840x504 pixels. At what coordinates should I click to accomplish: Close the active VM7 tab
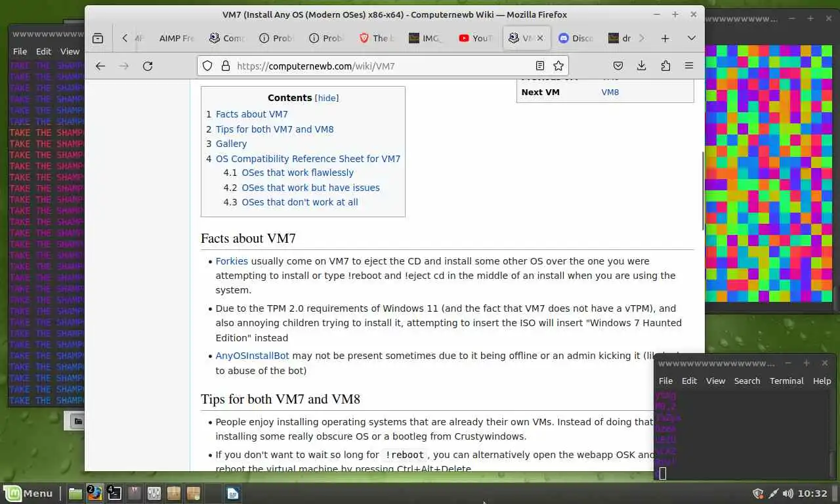[540, 38]
